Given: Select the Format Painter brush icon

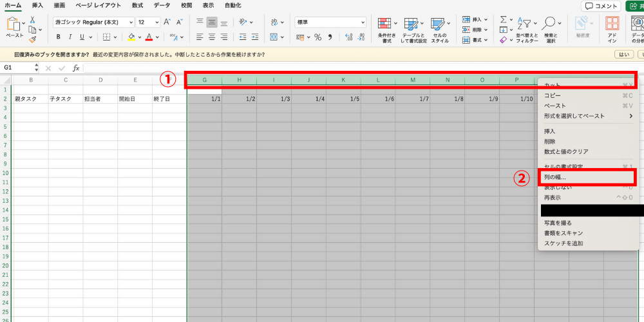Looking at the screenshot, I should tap(32, 39).
